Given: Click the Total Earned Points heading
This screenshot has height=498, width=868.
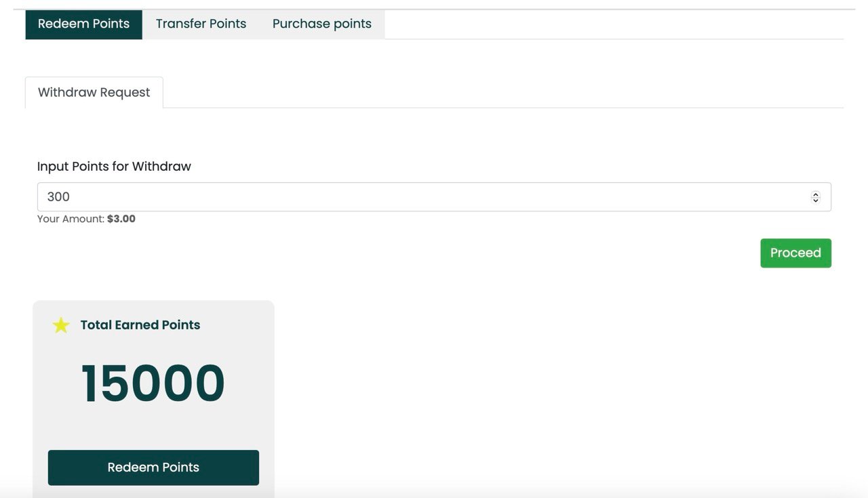Looking at the screenshot, I should pos(140,325).
